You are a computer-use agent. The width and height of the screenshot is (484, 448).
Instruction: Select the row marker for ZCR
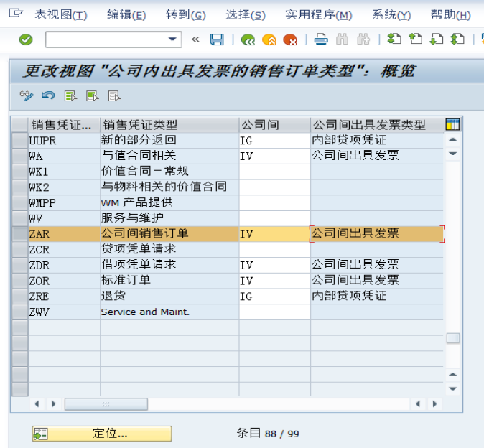pyautogui.click(x=20, y=250)
